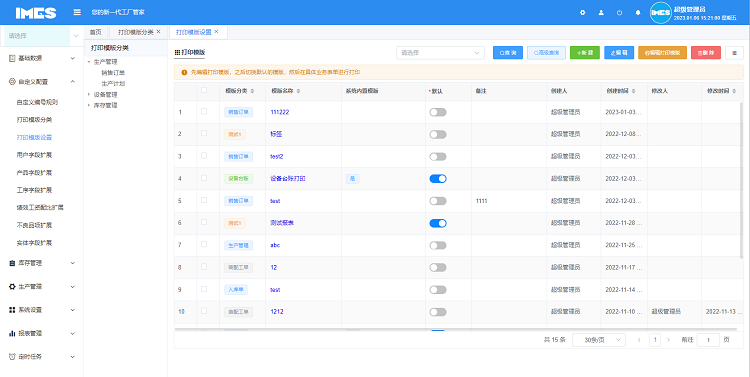Collapse the 生产管理 tree node arrow
The width and height of the screenshot is (750, 377).
coord(89,62)
